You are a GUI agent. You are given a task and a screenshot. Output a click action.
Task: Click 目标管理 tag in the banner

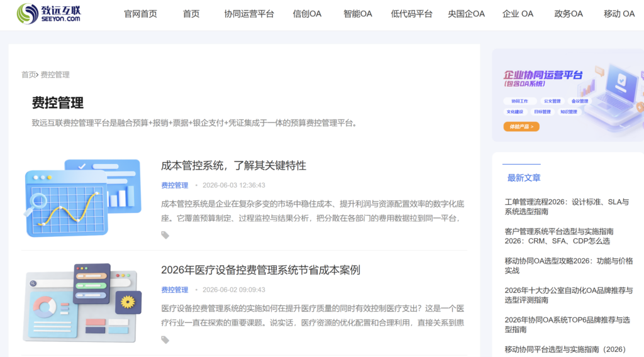coord(542,112)
